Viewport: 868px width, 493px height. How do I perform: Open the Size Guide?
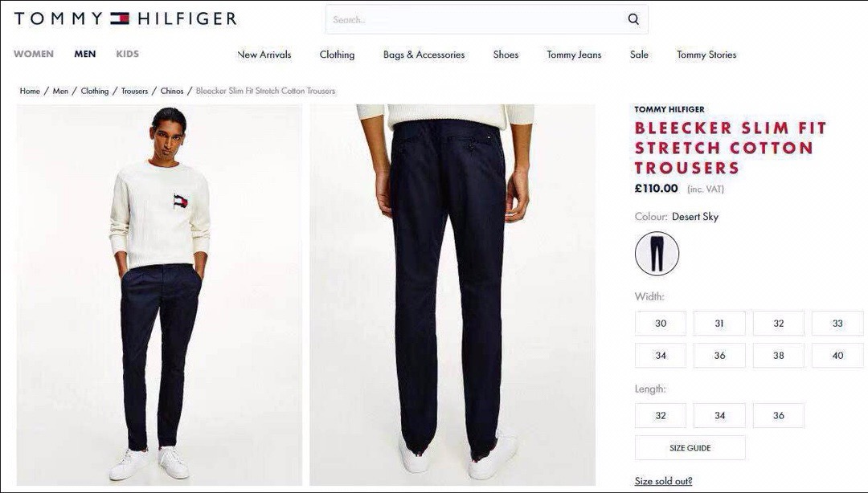pos(690,447)
